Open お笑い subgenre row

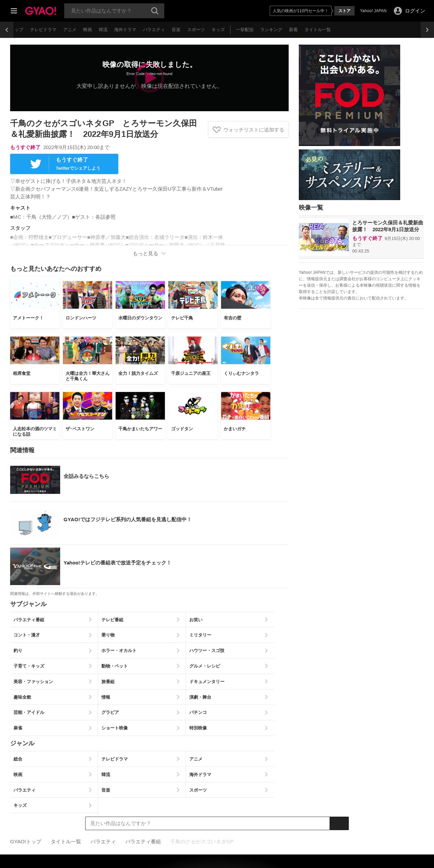tap(230, 620)
